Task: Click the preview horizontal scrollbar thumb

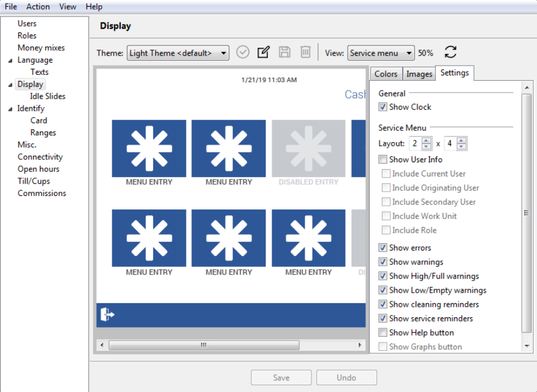Action: pos(204,345)
